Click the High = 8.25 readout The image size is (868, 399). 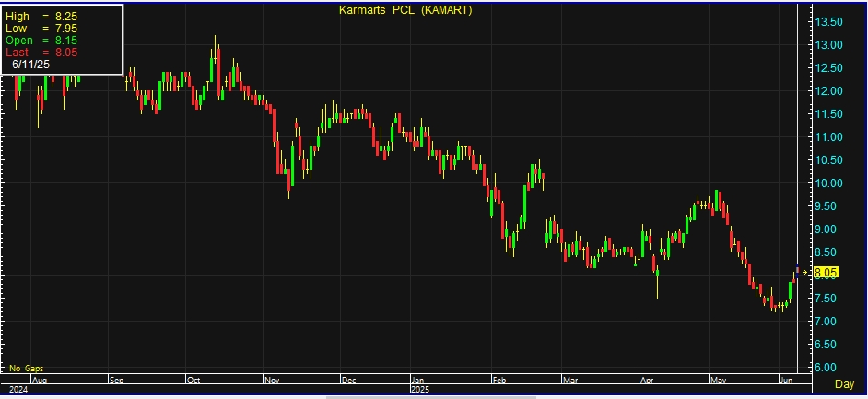41,17
